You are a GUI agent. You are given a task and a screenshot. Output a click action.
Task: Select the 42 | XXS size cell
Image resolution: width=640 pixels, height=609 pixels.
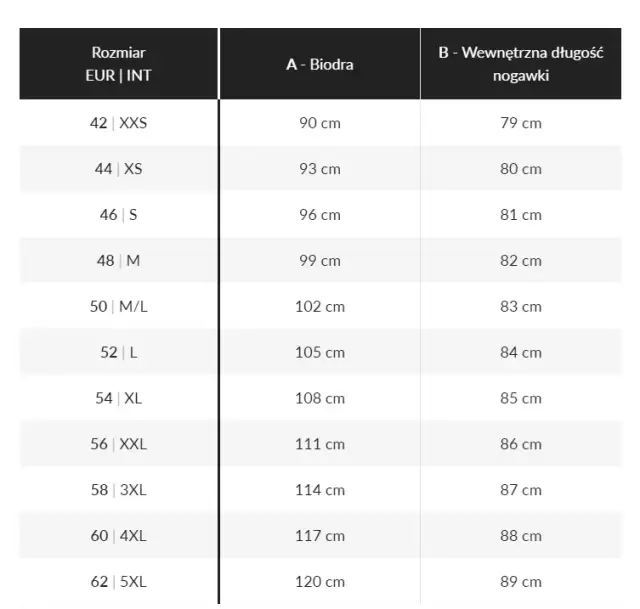pyautogui.click(x=118, y=123)
